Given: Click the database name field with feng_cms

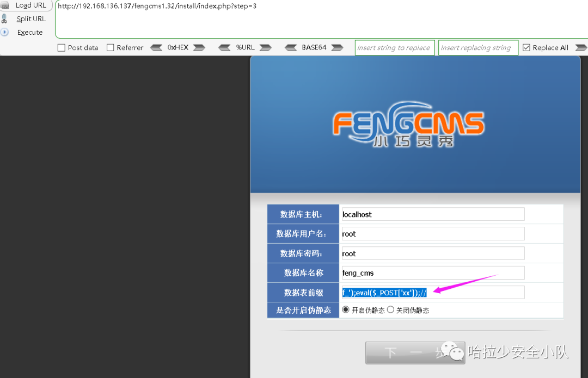Looking at the screenshot, I should tap(433, 272).
